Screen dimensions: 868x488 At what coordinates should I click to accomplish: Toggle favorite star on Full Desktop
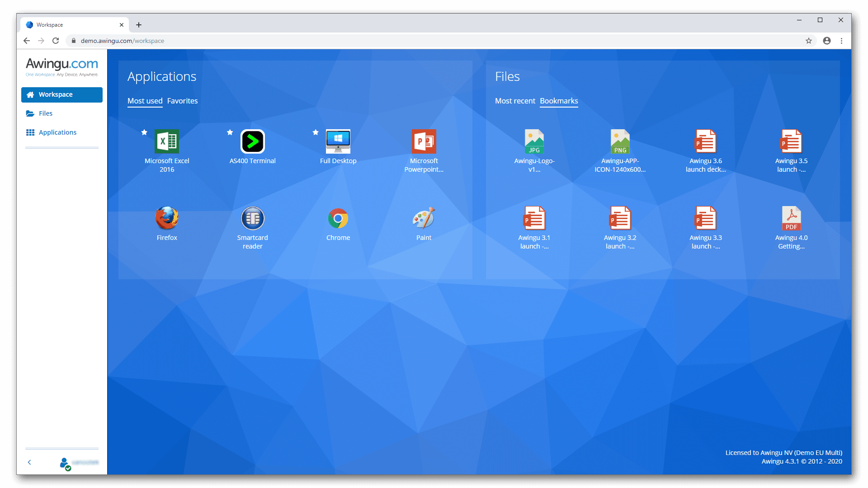(x=316, y=132)
